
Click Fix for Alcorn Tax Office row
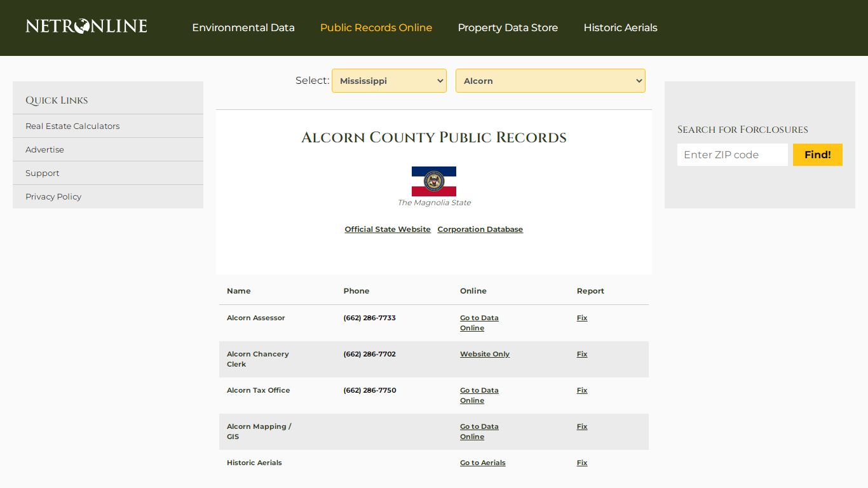[x=582, y=390]
